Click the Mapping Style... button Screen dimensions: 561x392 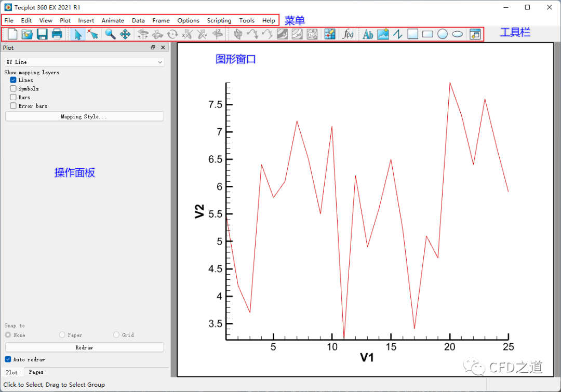coord(84,117)
